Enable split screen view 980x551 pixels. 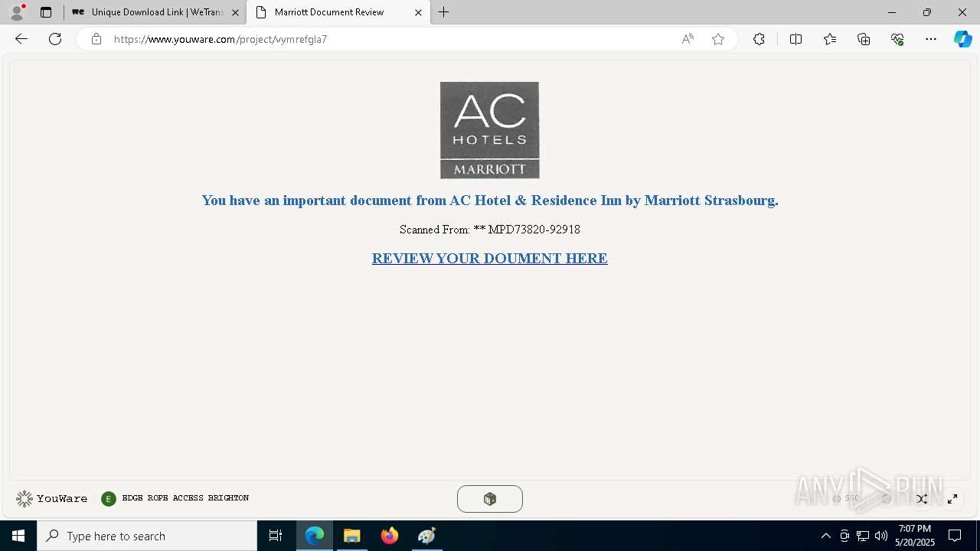(x=795, y=39)
